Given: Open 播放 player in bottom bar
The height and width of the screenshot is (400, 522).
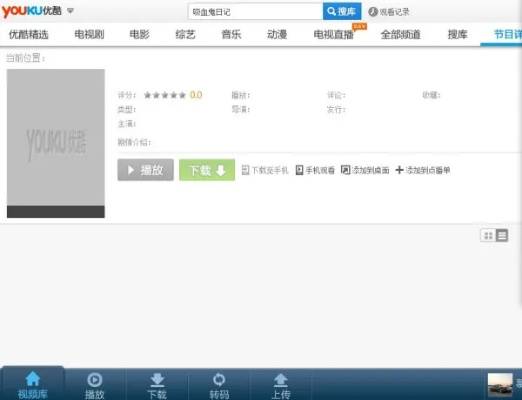Looking at the screenshot, I should [95, 385].
